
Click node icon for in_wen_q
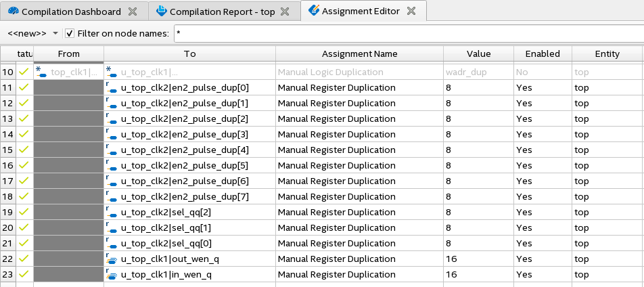pos(112,275)
